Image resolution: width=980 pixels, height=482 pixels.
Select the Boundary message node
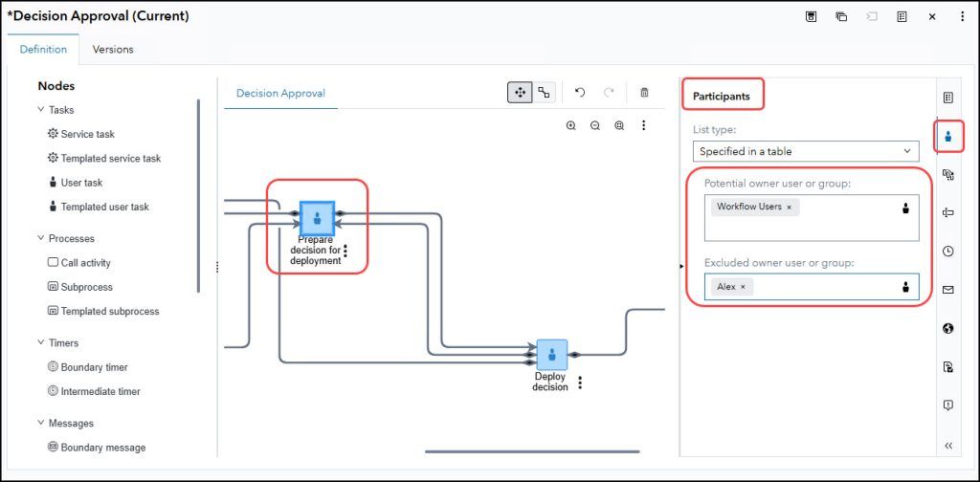[97, 448]
